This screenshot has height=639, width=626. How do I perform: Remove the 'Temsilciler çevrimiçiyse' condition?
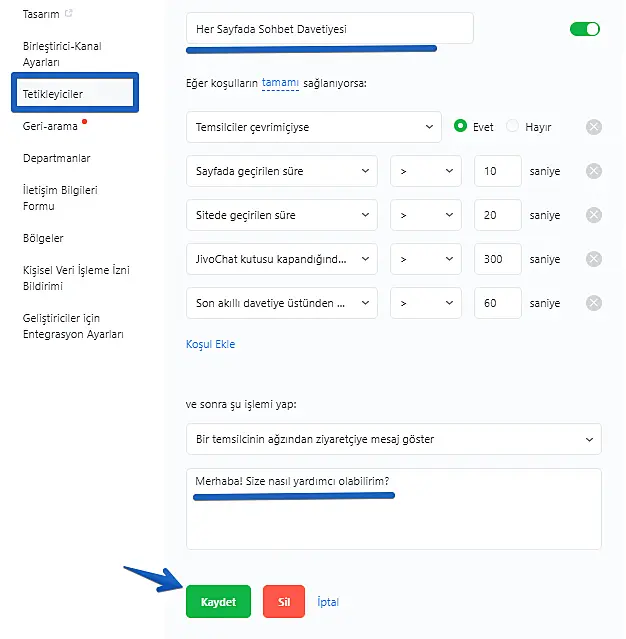(x=593, y=127)
